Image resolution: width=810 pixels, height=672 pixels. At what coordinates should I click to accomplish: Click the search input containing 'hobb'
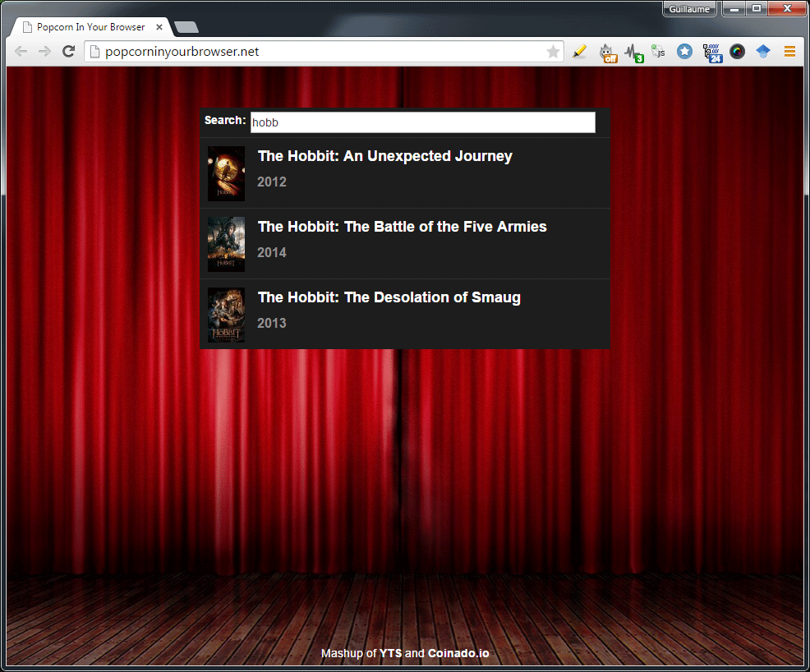[x=422, y=122]
